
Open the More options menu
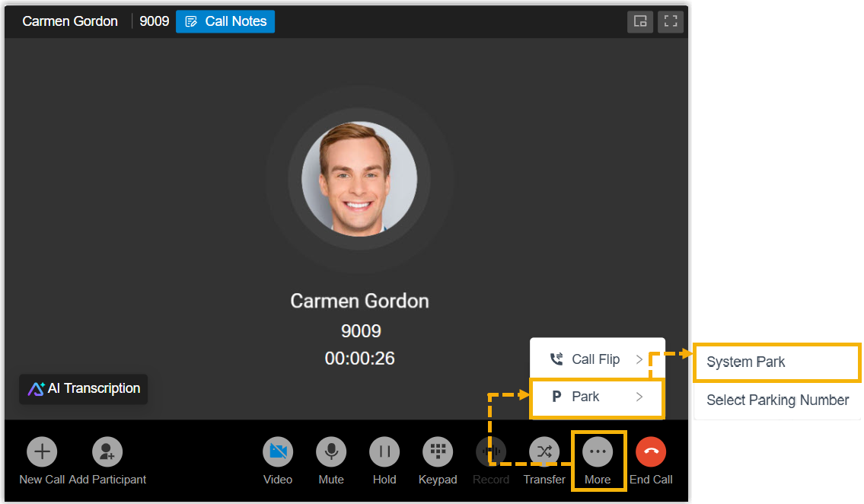pyautogui.click(x=598, y=452)
